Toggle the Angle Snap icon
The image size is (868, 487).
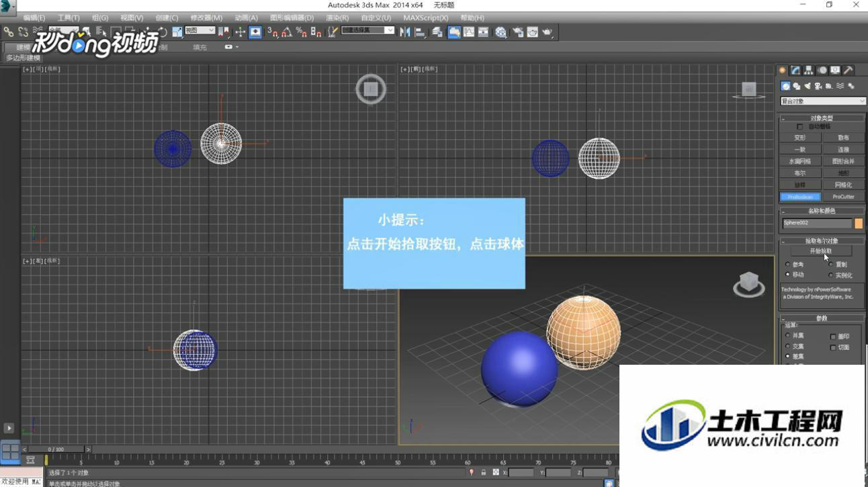[287, 32]
